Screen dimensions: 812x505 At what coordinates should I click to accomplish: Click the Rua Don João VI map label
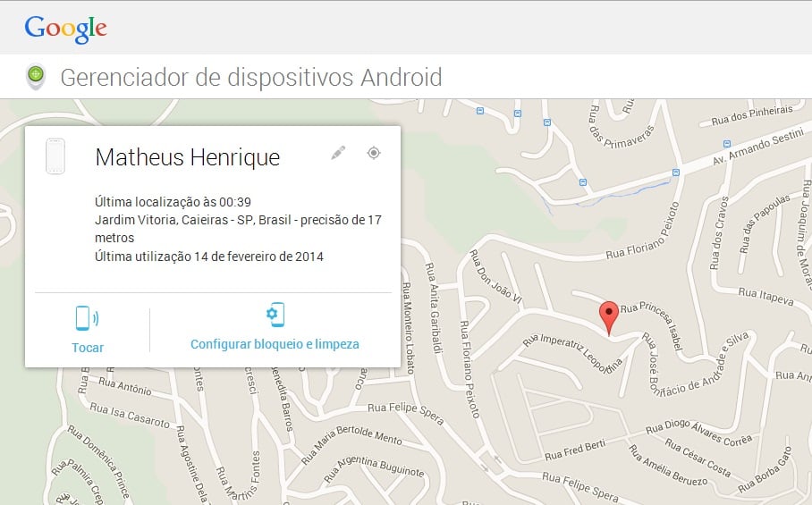pos(495,276)
